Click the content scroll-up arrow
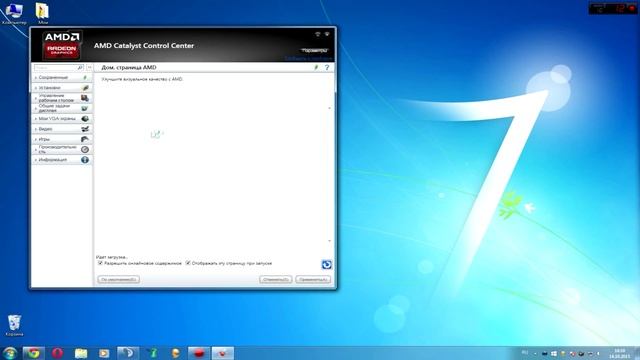 [330, 108]
